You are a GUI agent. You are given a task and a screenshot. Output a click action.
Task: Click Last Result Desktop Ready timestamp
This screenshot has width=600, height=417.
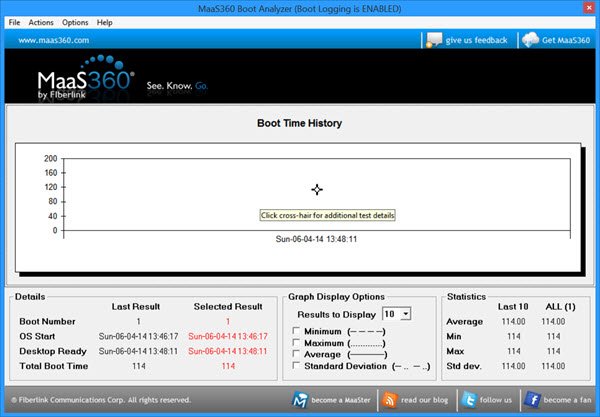pos(138,351)
